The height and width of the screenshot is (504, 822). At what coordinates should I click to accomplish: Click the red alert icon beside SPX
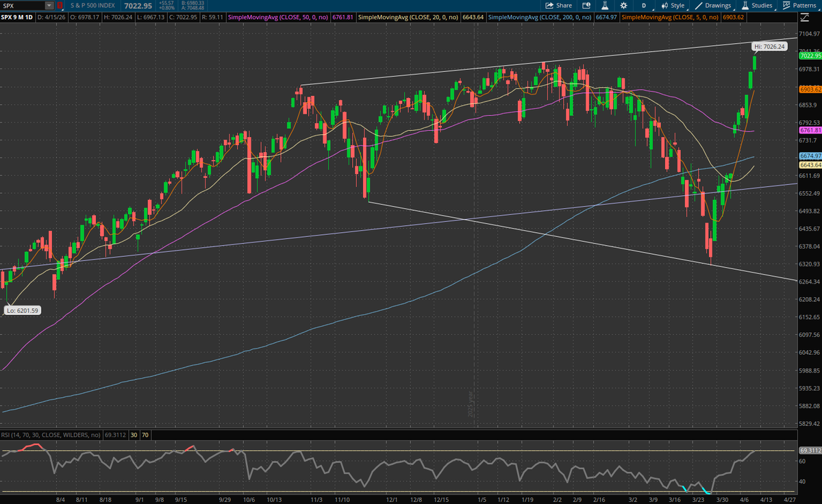(x=60, y=5)
